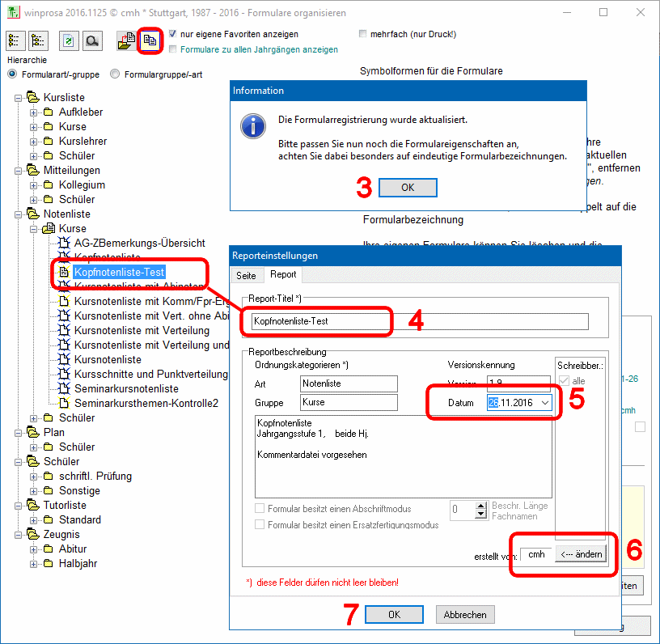Click the import form from folder icon
The height and width of the screenshot is (644, 660).
[x=125, y=41]
